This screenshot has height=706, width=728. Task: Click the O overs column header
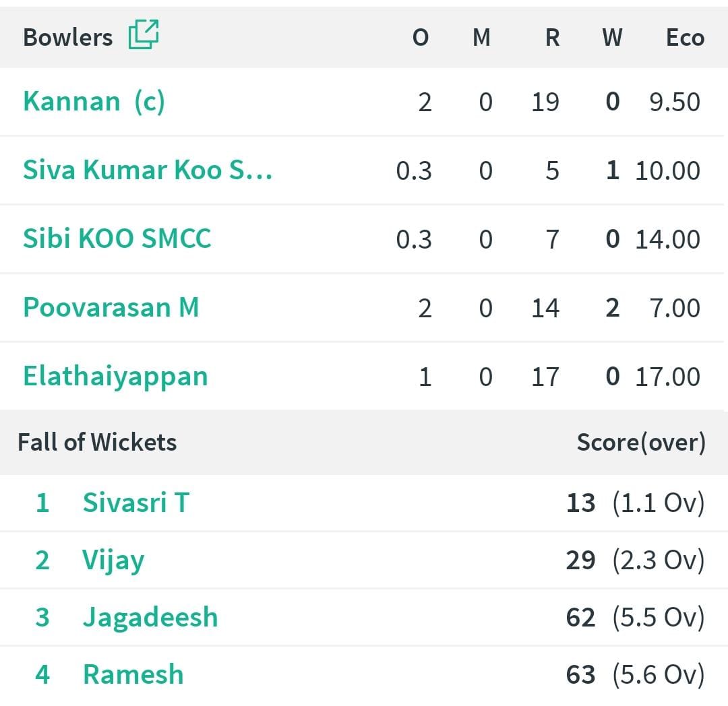[421, 38]
